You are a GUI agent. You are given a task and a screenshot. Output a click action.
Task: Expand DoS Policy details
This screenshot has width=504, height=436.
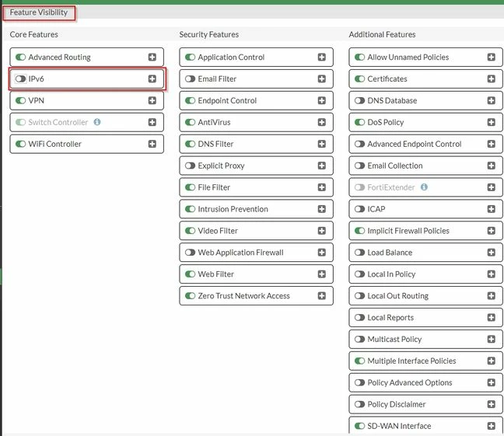click(x=491, y=122)
